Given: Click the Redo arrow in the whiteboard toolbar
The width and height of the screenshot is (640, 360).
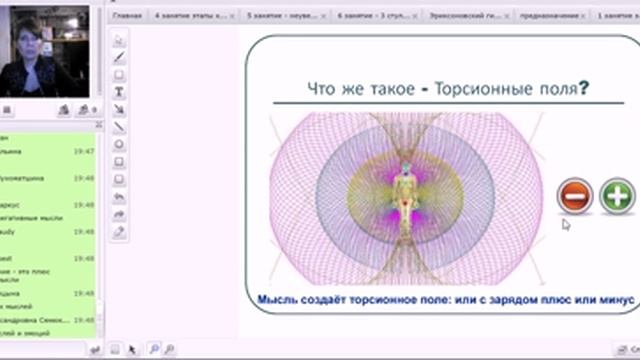Looking at the screenshot, I should [x=119, y=215].
